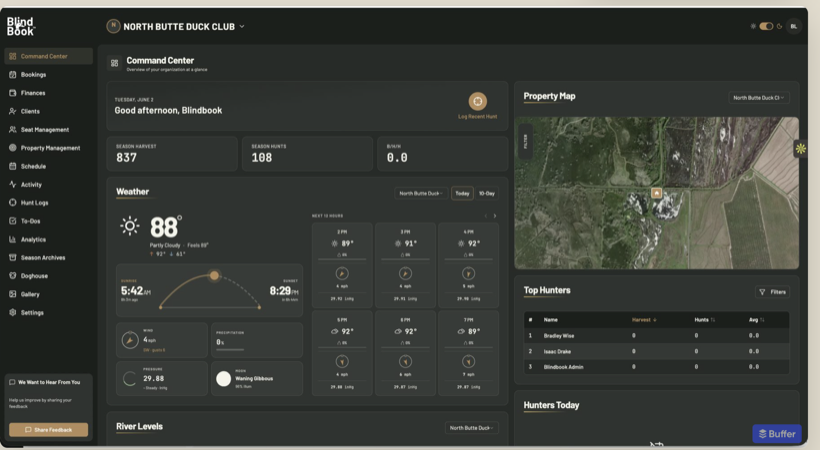Click the Season Archives box icon

13,257
